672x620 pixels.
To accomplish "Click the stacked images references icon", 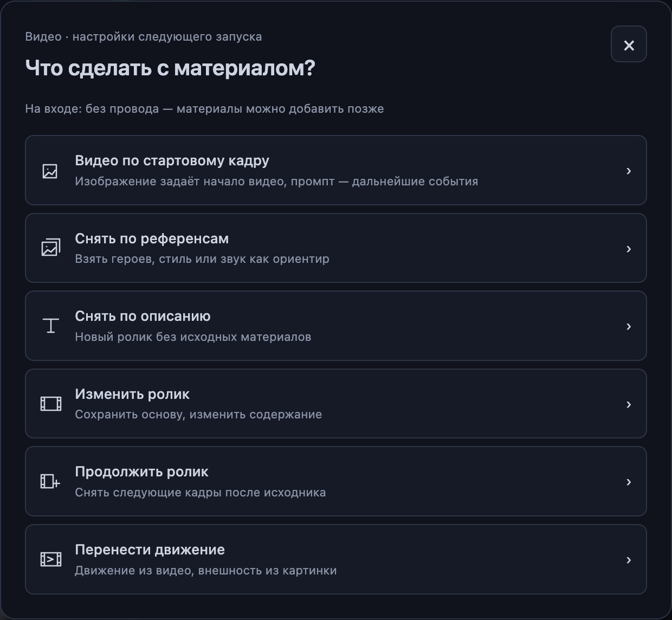I will coord(51,248).
